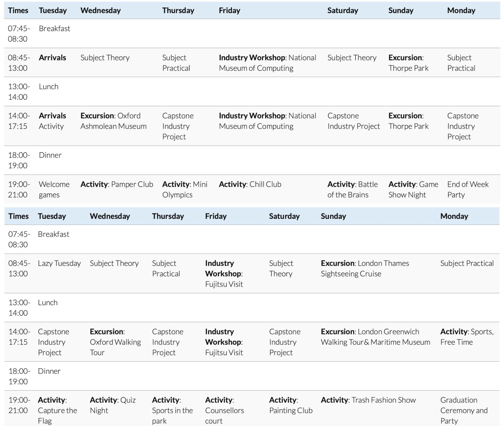Select the Mini Olympics activity cell

point(185,189)
